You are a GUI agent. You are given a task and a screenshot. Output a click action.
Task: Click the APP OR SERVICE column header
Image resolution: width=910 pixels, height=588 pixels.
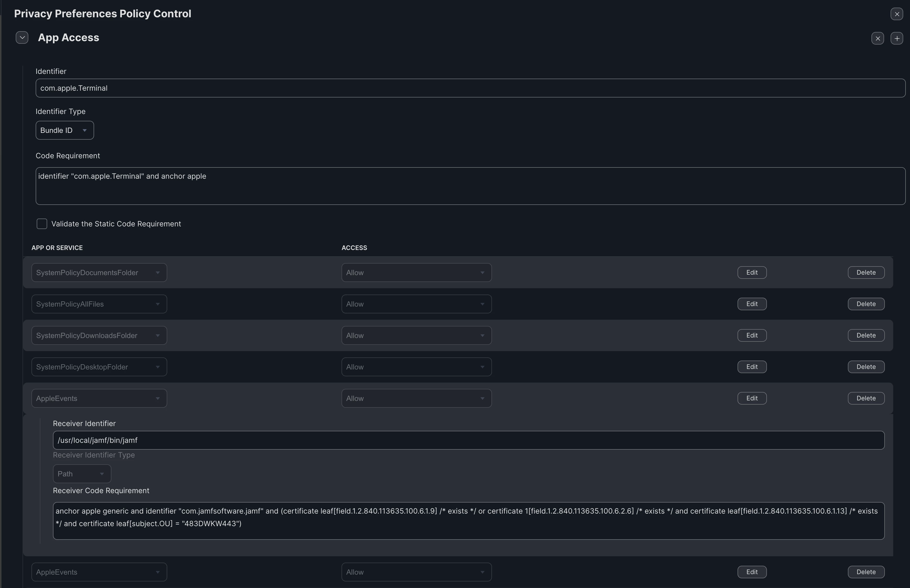(57, 248)
